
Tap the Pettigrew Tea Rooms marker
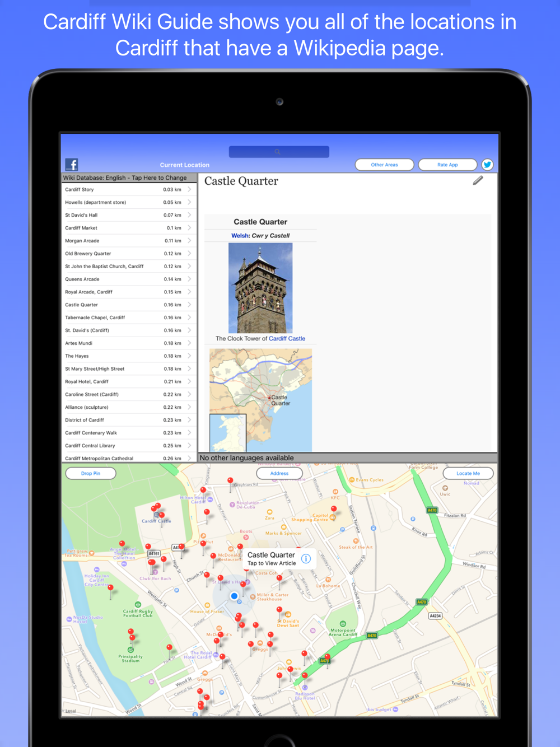(92, 553)
